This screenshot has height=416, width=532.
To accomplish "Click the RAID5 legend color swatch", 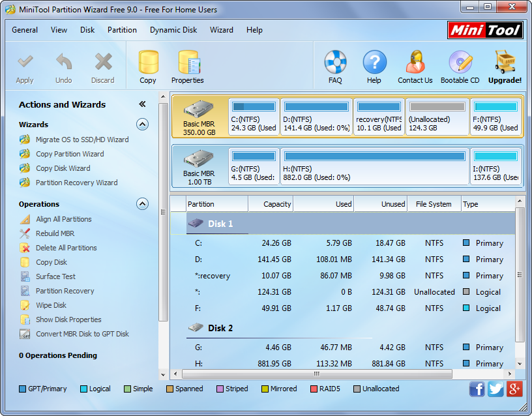I will click(314, 389).
